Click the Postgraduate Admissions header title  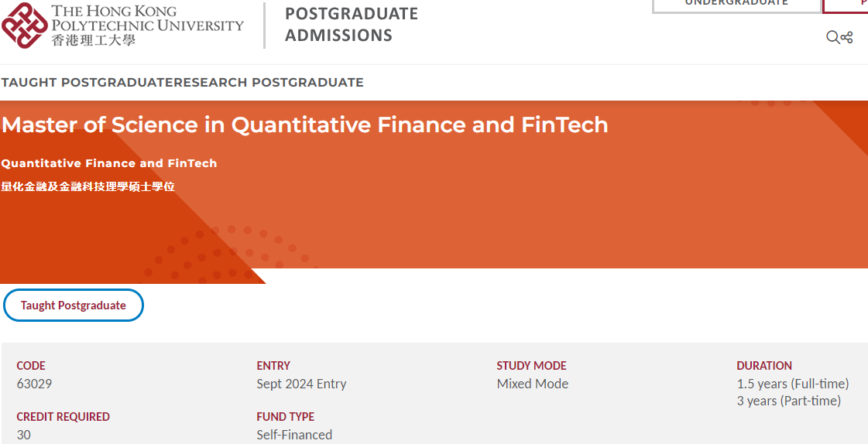tap(351, 25)
